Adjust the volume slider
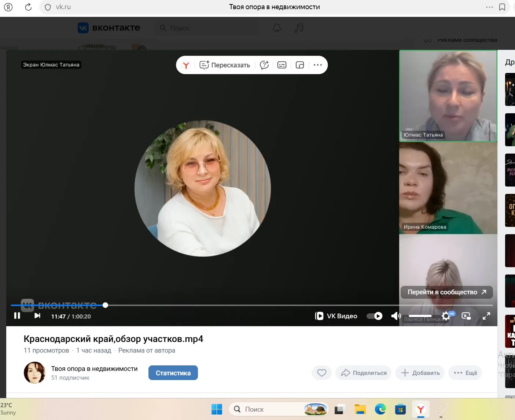This screenshot has width=515, height=420. coord(420,316)
